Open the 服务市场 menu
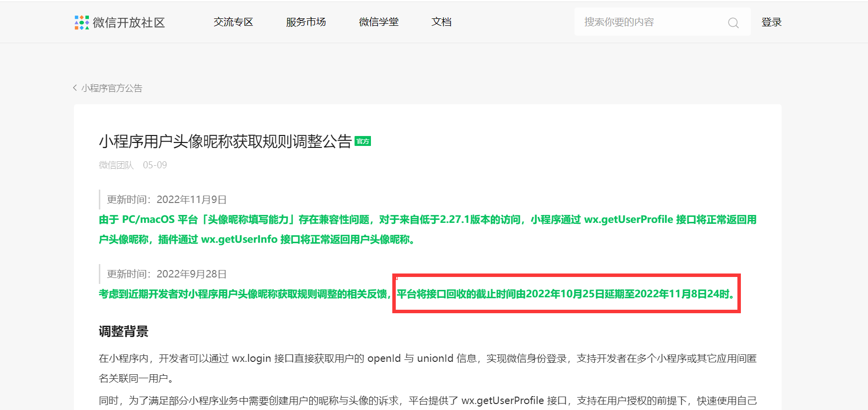Screen dimensions: 868x410 [306, 22]
